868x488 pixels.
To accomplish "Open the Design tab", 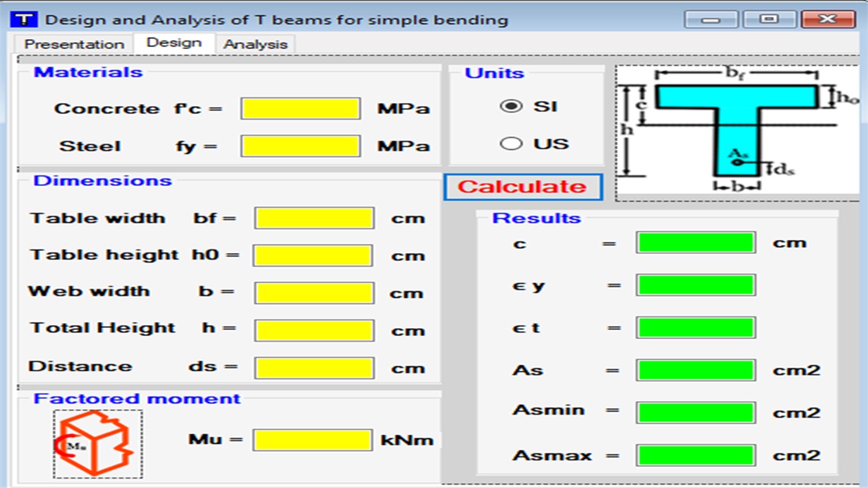I will click(174, 42).
